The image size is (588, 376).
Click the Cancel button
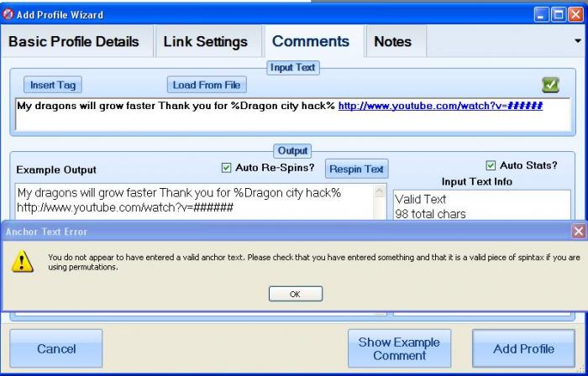(56, 348)
